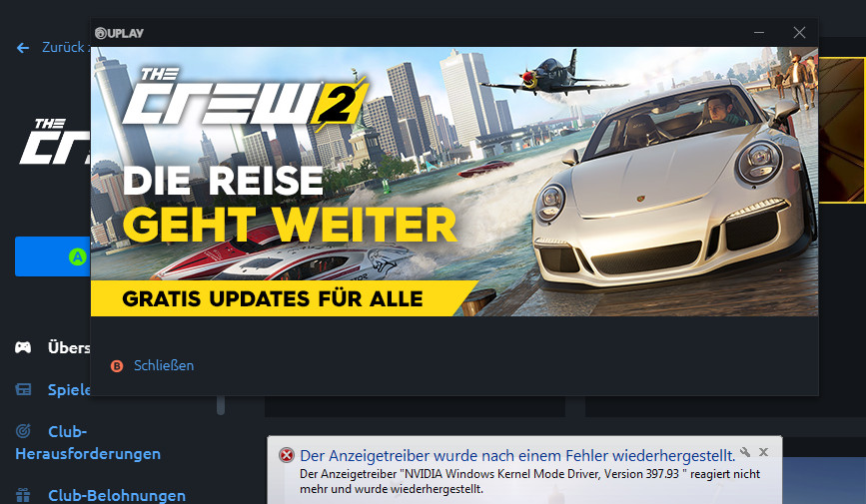
Task: Select Schließen to close the banner
Action: 164,365
